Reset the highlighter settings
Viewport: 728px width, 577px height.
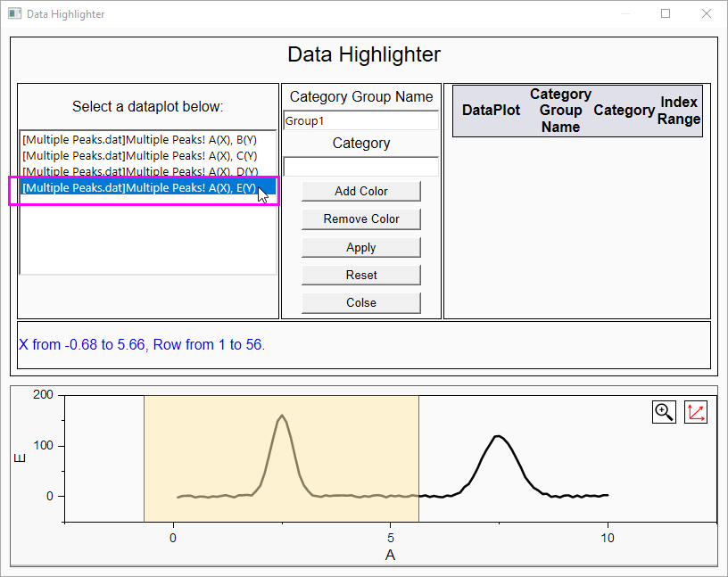360,275
